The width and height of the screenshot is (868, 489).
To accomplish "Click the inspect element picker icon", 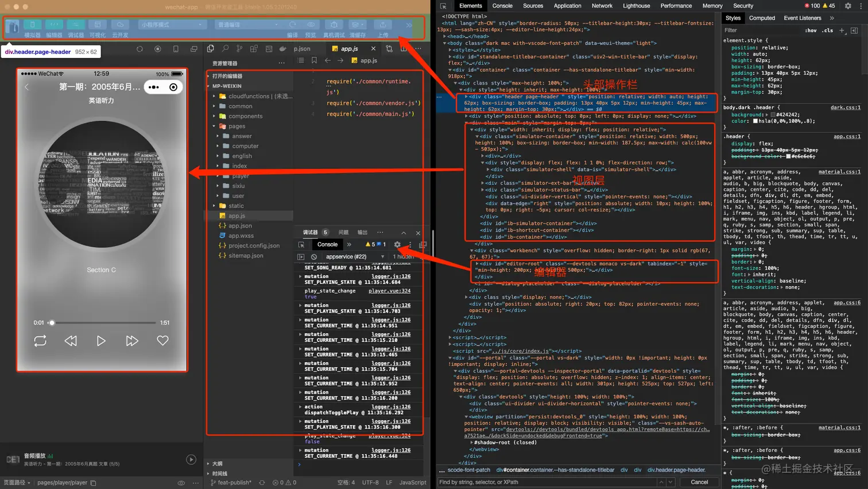I will pyautogui.click(x=301, y=244).
